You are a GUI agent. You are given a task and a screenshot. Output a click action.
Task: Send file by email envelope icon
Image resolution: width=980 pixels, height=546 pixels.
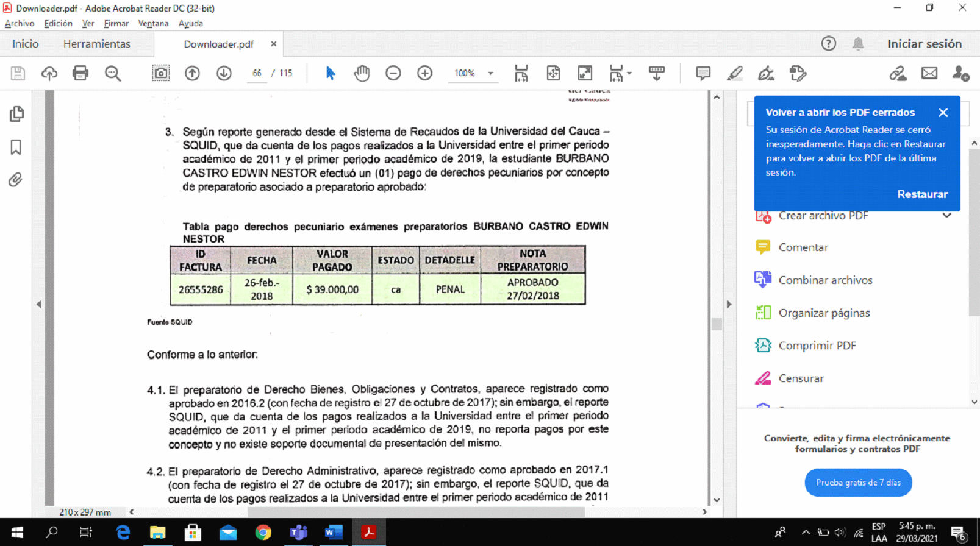click(x=929, y=73)
